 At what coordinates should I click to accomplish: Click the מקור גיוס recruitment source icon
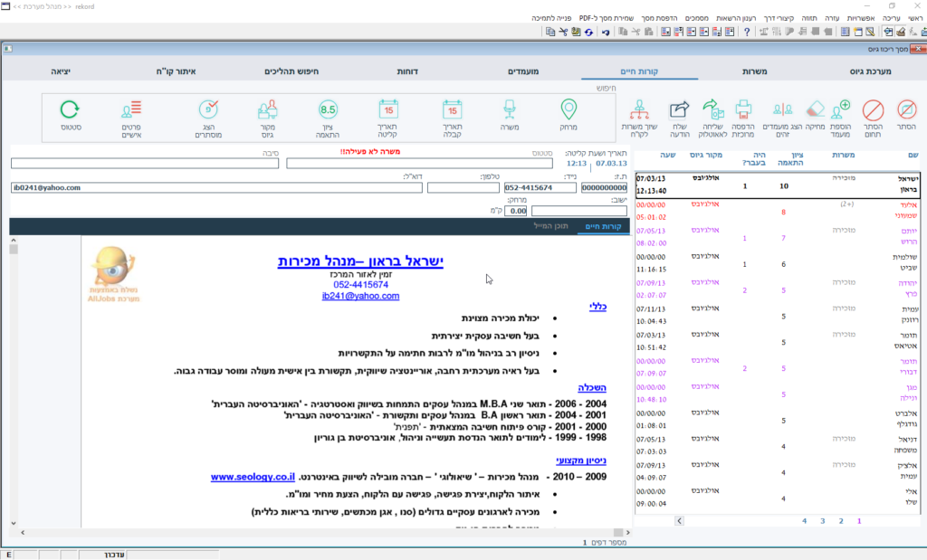pos(267,109)
